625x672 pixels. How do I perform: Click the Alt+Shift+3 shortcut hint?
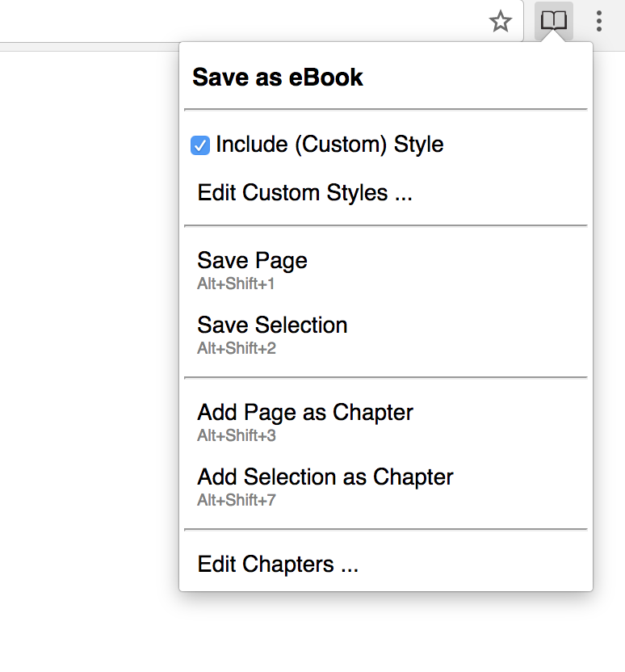[236, 436]
